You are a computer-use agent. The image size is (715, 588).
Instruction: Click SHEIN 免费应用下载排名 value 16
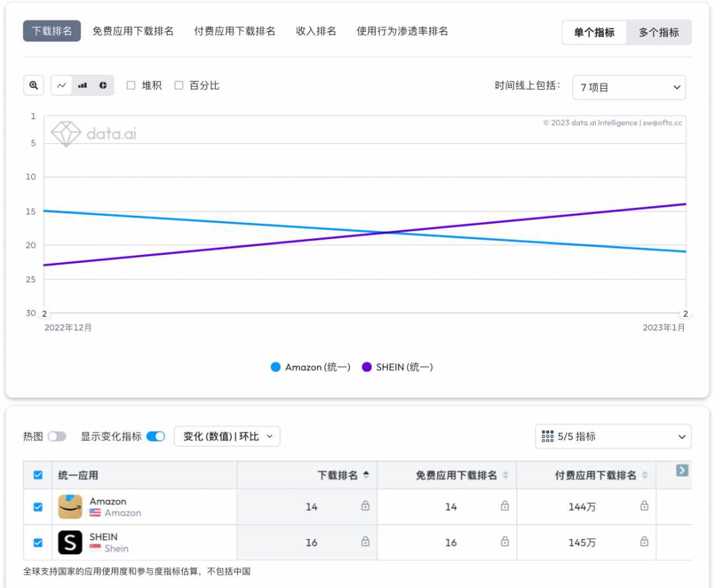click(451, 542)
